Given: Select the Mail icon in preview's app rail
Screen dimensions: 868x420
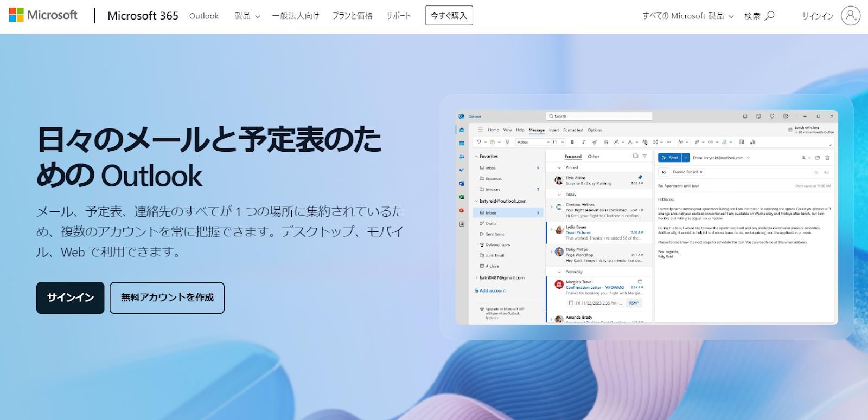Looking at the screenshot, I should pos(462,130).
